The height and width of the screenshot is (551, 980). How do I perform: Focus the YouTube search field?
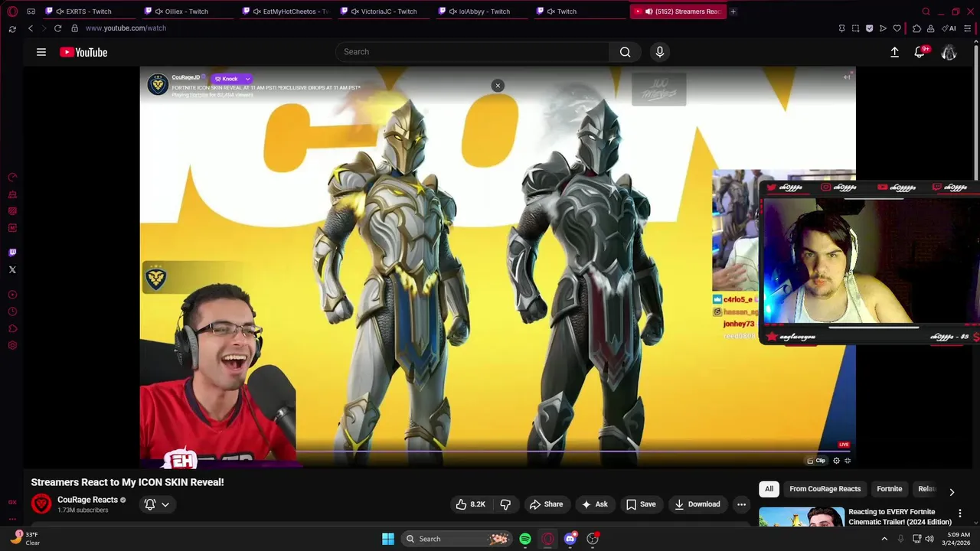[472, 52]
